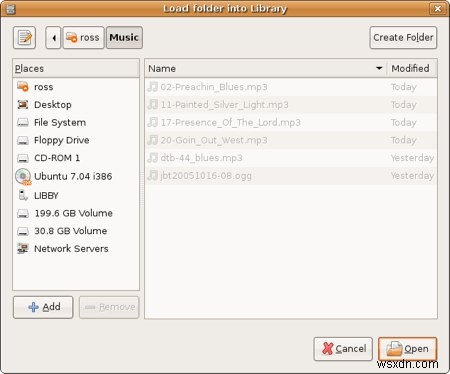The image size is (450, 374).
Task: Select file name 17-Presence_Of_The_Lord.mp3
Action: [x=231, y=123]
